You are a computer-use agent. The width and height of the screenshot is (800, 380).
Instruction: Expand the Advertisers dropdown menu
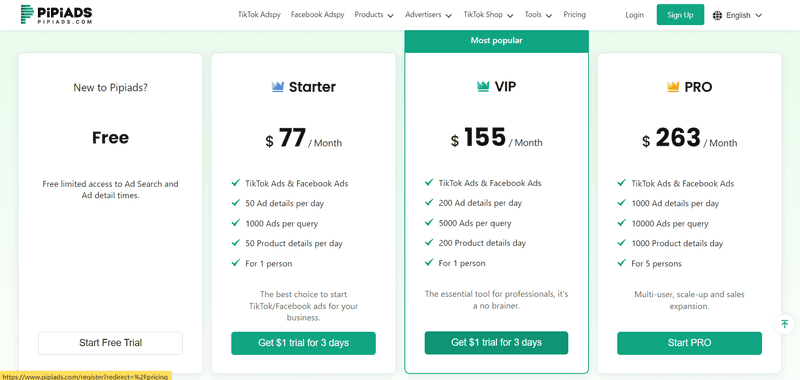(x=429, y=15)
